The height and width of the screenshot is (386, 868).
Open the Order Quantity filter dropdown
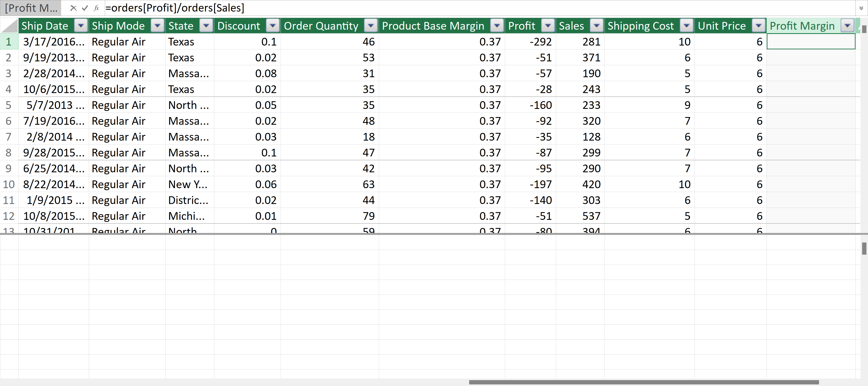tap(371, 26)
